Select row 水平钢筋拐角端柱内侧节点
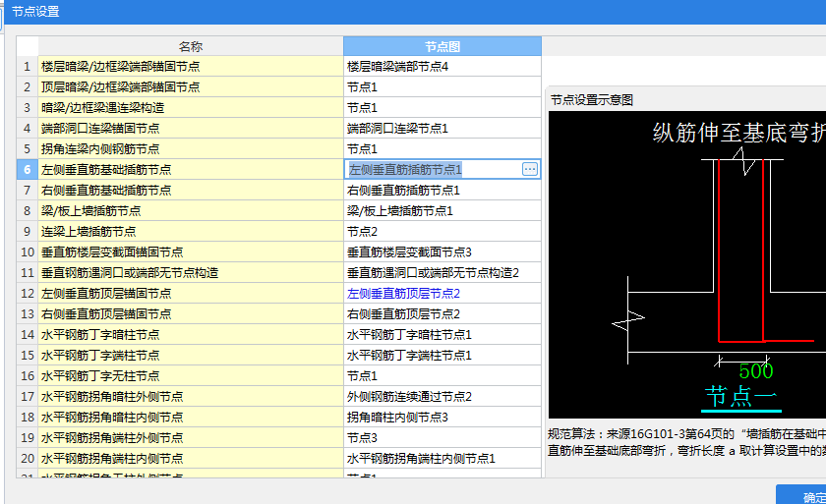The height and width of the screenshot is (504, 826). pos(191,458)
